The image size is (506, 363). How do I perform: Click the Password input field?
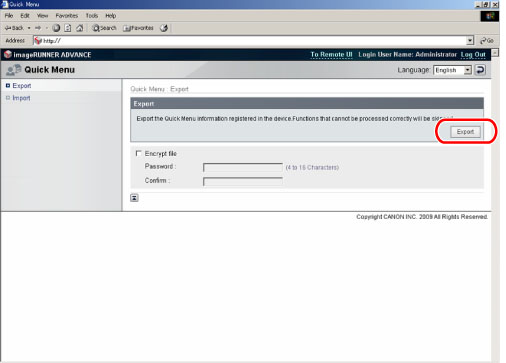click(x=243, y=167)
